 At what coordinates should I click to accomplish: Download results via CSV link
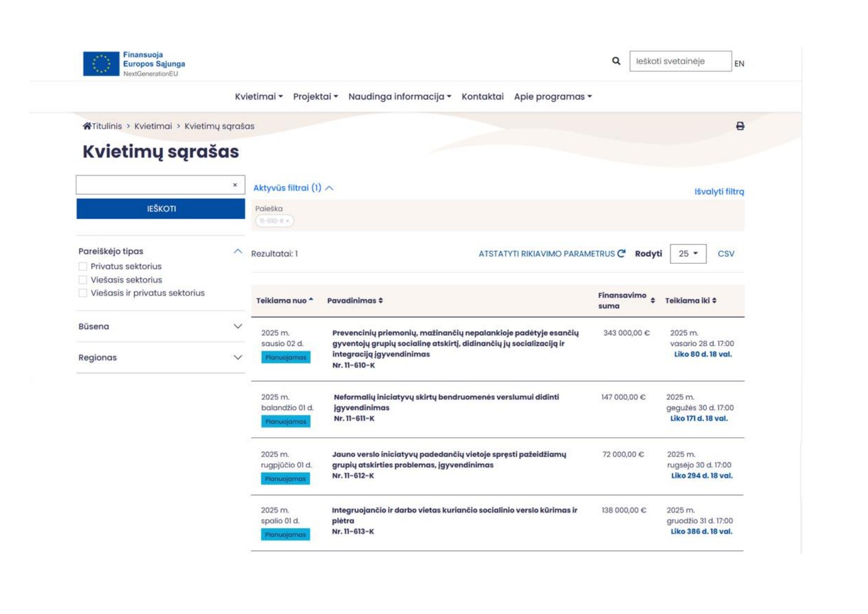tap(726, 254)
